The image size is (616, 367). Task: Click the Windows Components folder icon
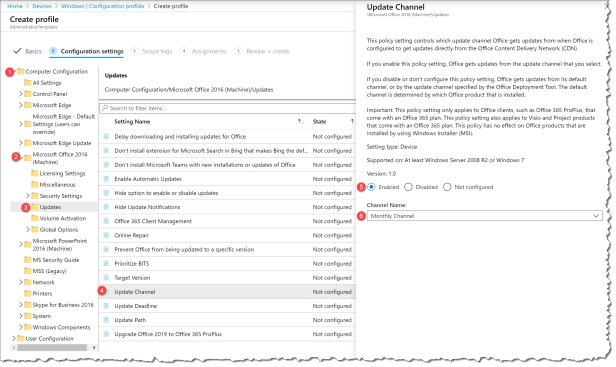pos(28,327)
